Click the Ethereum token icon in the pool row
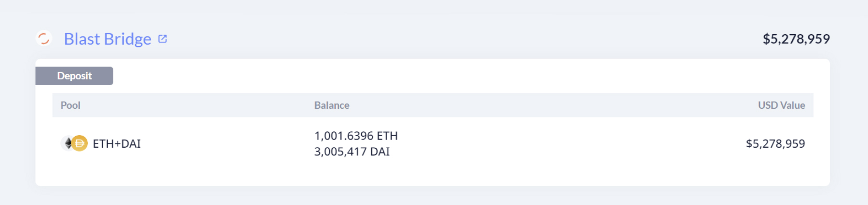 [68, 143]
